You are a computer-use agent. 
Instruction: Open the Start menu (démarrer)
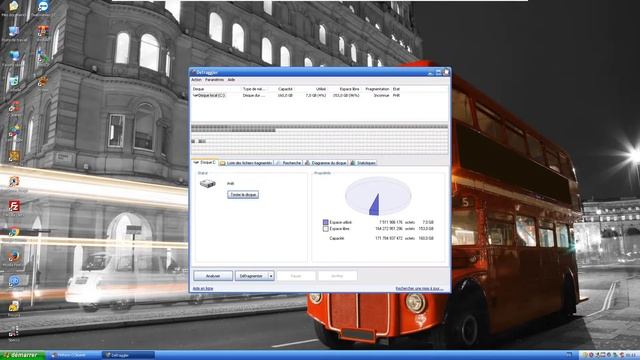click(22, 355)
